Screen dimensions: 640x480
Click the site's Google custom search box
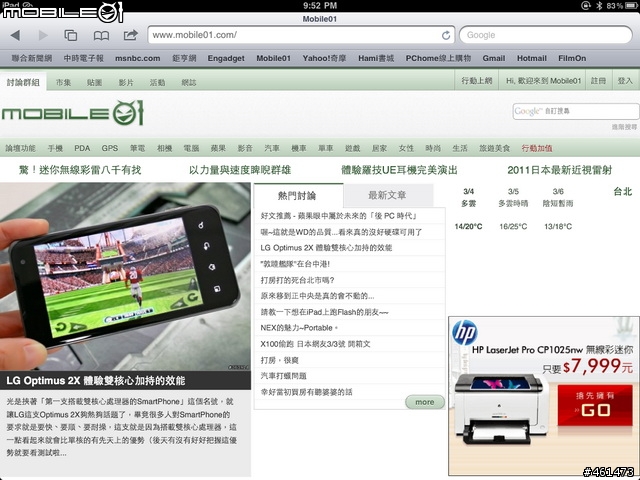576,111
